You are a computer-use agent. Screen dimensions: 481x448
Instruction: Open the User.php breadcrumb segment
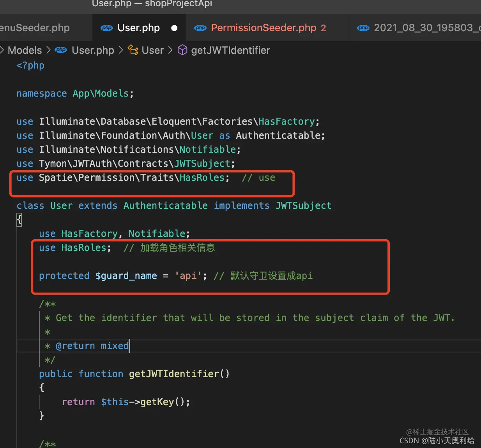(93, 50)
